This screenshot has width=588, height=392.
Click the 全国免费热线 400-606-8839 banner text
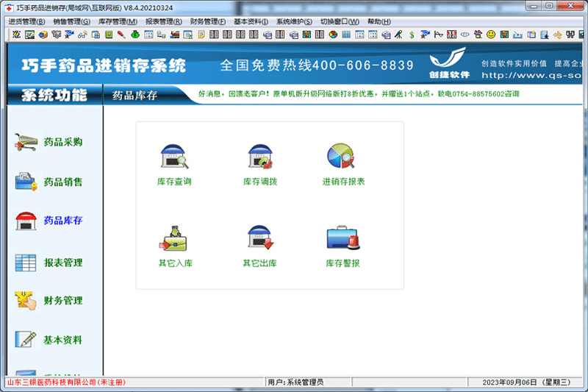pyautogui.click(x=317, y=65)
